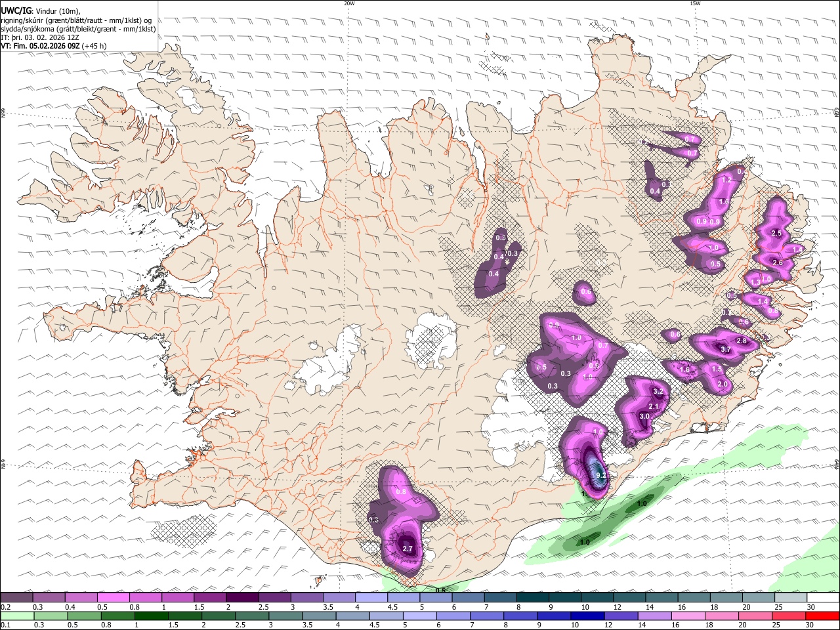Select rain scale swatch between 0.1 and 0.3

pyautogui.click(x=16, y=616)
